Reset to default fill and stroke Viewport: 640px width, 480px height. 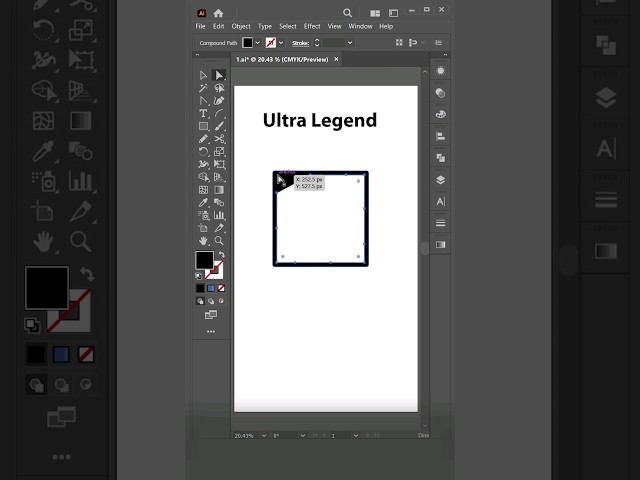tap(198, 276)
